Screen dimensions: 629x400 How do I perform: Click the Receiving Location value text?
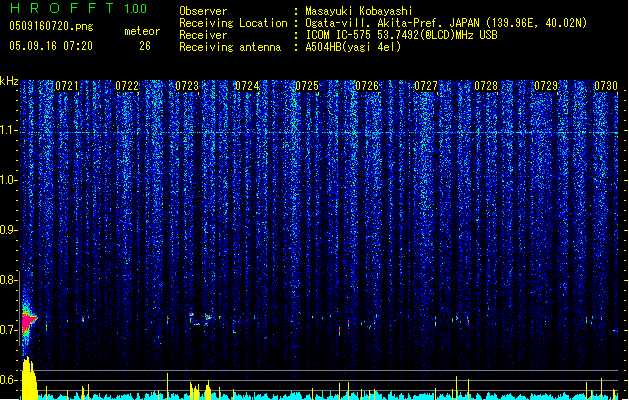[446, 23]
